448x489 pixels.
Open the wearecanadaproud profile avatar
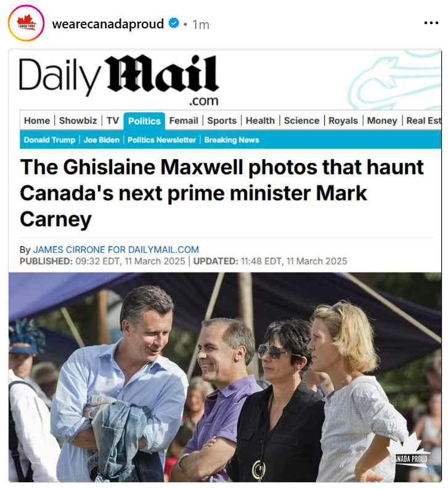26,23
